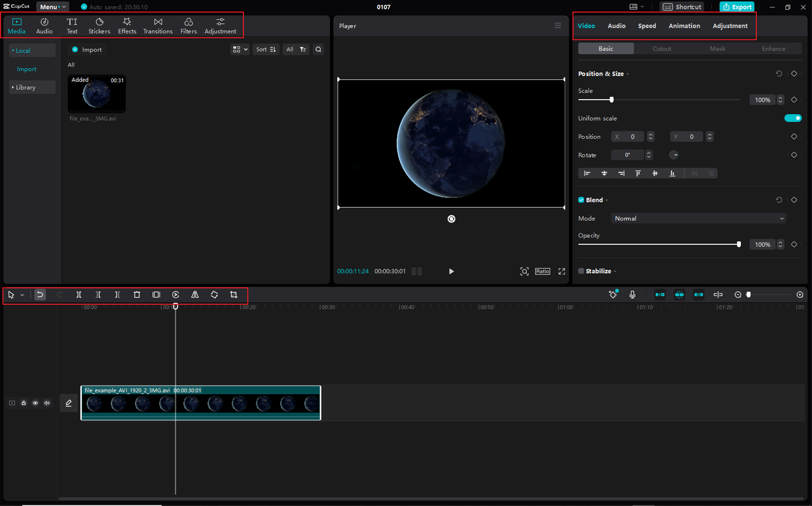Viewport: 812px width, 506px height.
Task: Click the Import button in the media panel
Action: [x=86, y=49]
